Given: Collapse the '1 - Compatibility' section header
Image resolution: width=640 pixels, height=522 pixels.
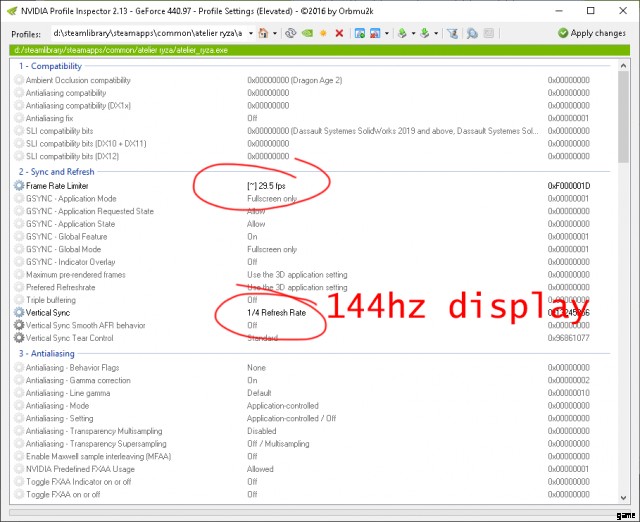Looking at the screenshot, I should tap(50, 65).
